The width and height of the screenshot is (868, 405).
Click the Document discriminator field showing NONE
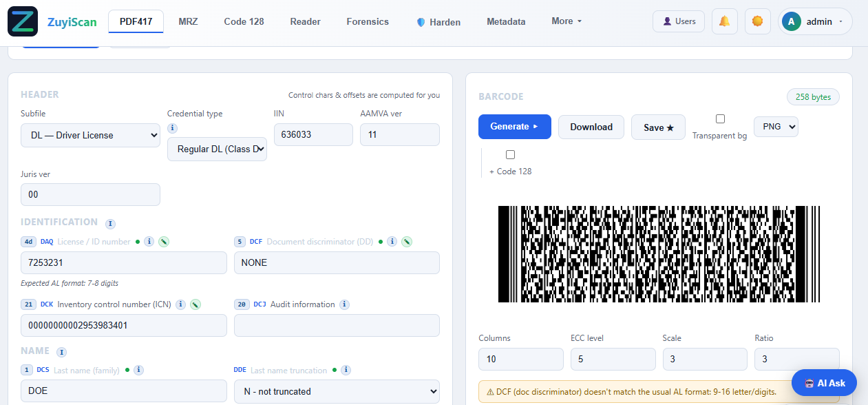click(x=337, y=262)
